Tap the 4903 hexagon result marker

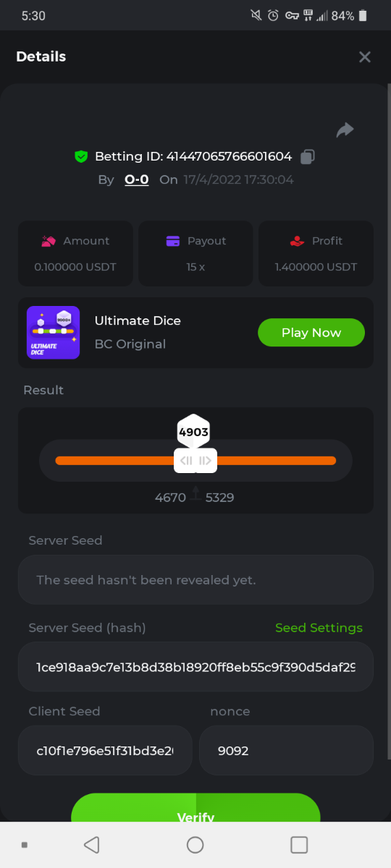click(194, 432)
